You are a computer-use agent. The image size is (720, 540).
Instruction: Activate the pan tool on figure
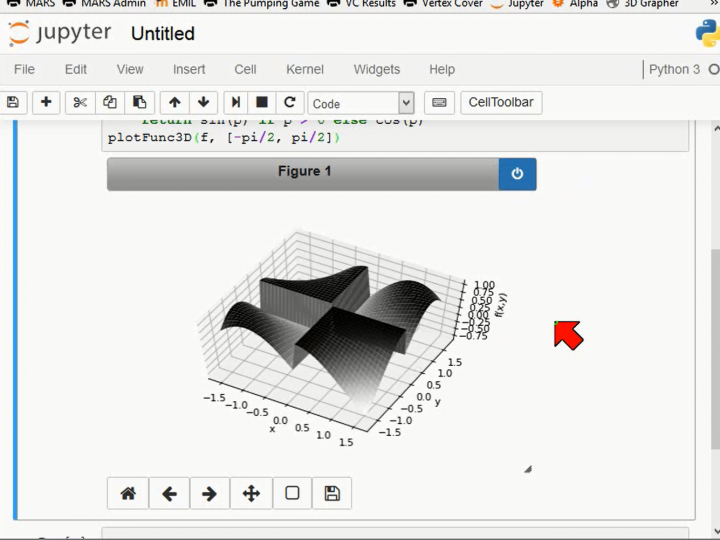251,494
